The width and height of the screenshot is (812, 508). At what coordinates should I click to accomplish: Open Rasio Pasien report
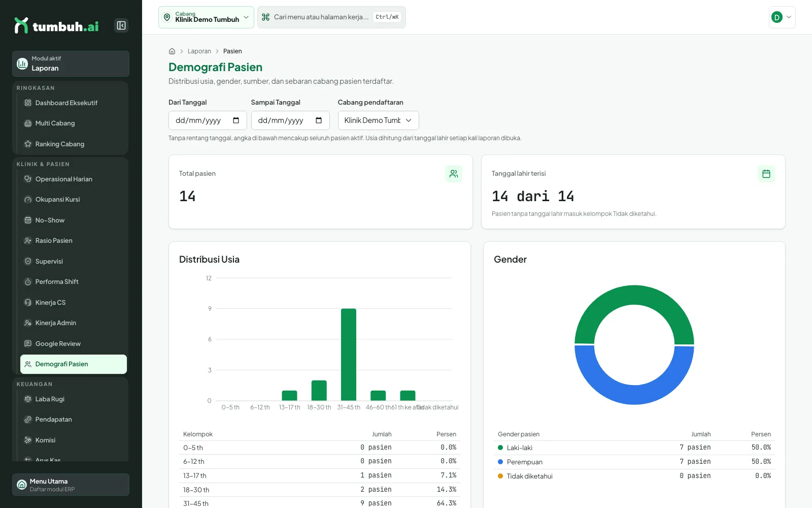(74, 241)
